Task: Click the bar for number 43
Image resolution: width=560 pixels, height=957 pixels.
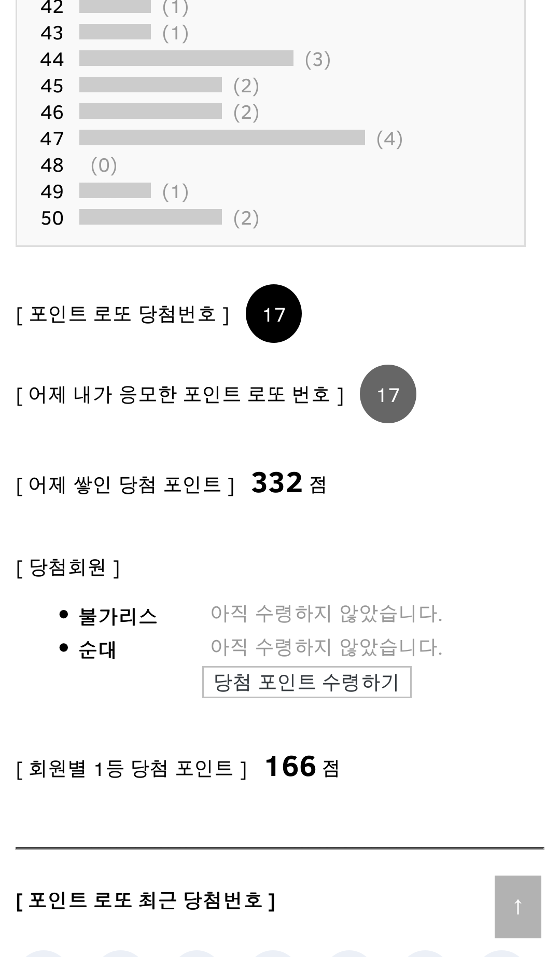Action: (x=115, y=32)
